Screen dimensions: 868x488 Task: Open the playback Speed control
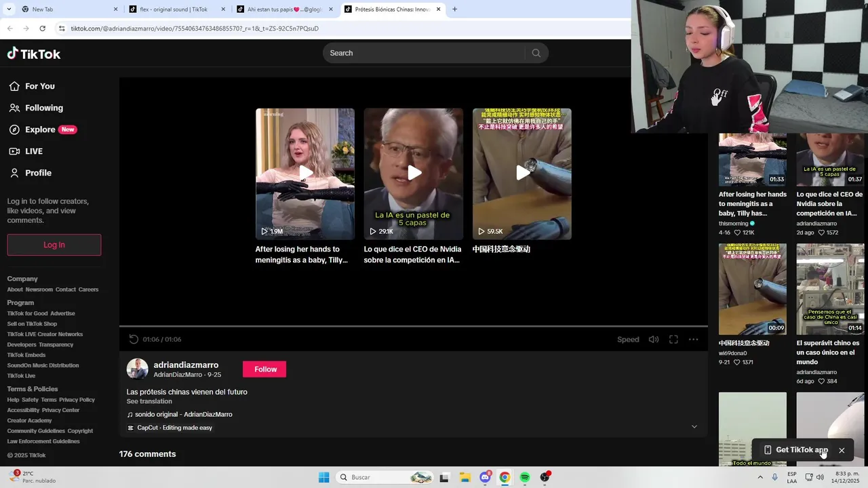tap(628, 340)
